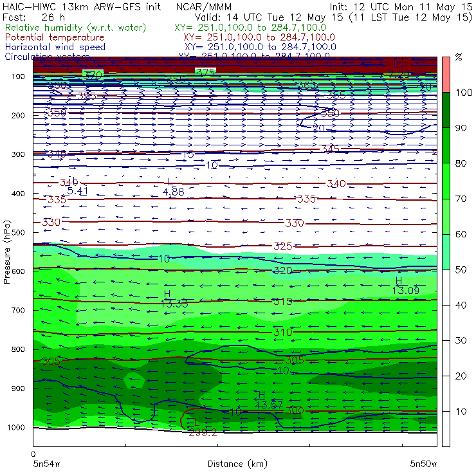Viewport: 476px width, 476px height.
Task: Click the blue "Horizontal wind speed" legend label
Action: pyautogui.click(x=55, y=47)
